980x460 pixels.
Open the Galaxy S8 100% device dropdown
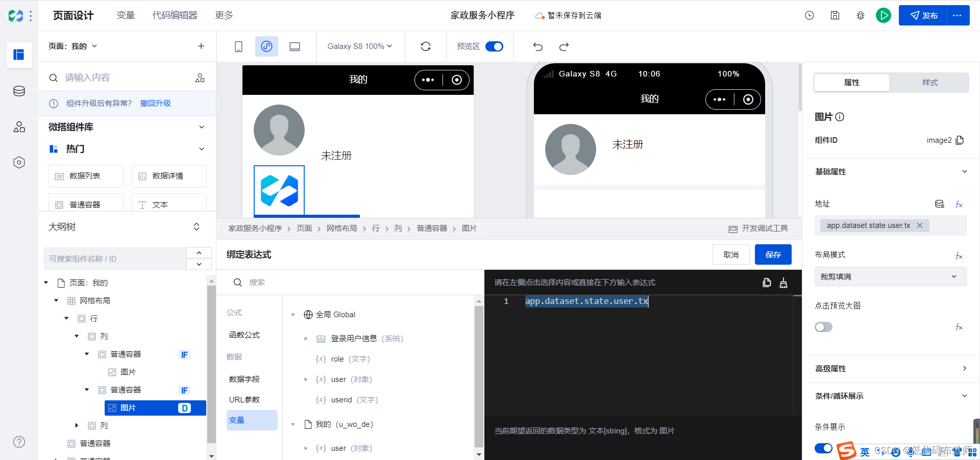click(360, 46)
